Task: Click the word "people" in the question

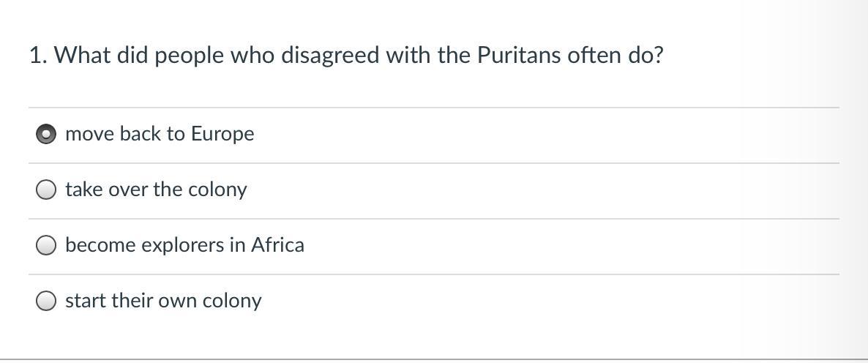Action: pos(189,56)
